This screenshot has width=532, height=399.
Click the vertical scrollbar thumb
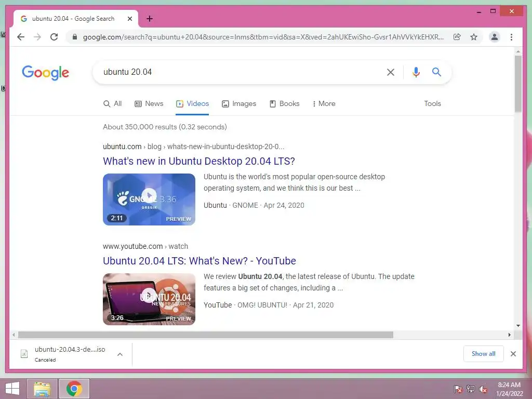point(518,84)
